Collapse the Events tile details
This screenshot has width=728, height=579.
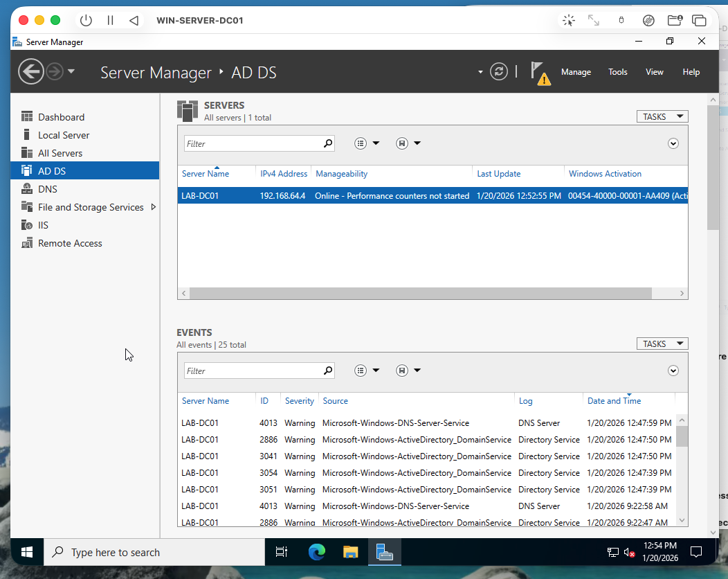tap(673, 370)
